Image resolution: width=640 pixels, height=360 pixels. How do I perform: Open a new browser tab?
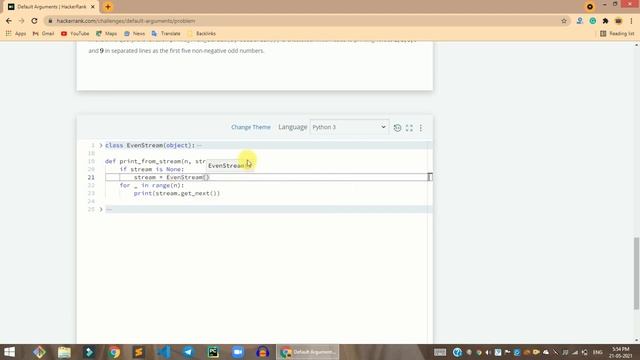click(x=108, y=7)
